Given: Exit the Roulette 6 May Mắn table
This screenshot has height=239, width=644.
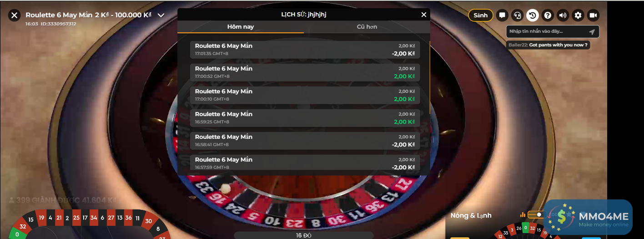Looking at the screenshot, I should (15, 15).
